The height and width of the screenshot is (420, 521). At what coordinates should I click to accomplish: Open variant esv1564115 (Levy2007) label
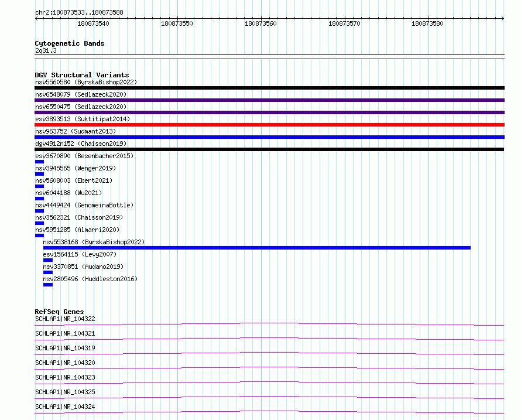pyautogui.click(x=80, y=254)
